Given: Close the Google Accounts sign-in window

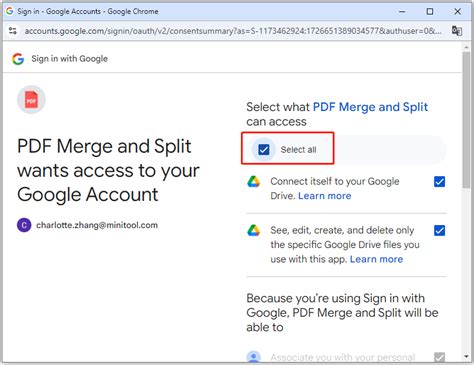Looking at the screenshot, I should [x=457, y=11].
